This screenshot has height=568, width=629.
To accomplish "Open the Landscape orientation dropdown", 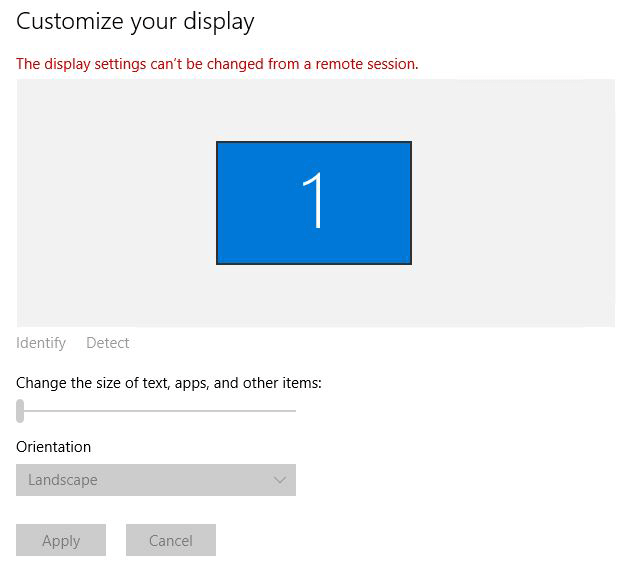I will tap(156, 480).
